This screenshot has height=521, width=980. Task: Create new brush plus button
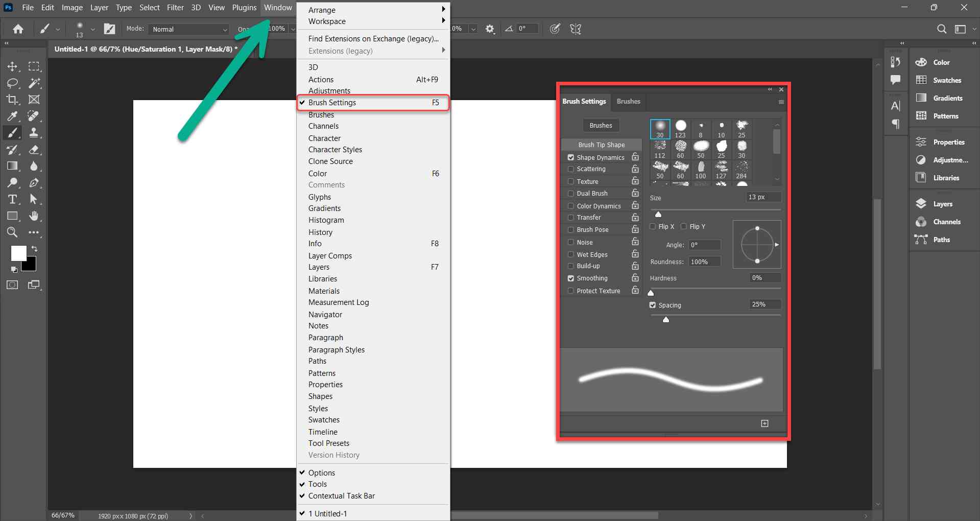[x=764, y=423]
